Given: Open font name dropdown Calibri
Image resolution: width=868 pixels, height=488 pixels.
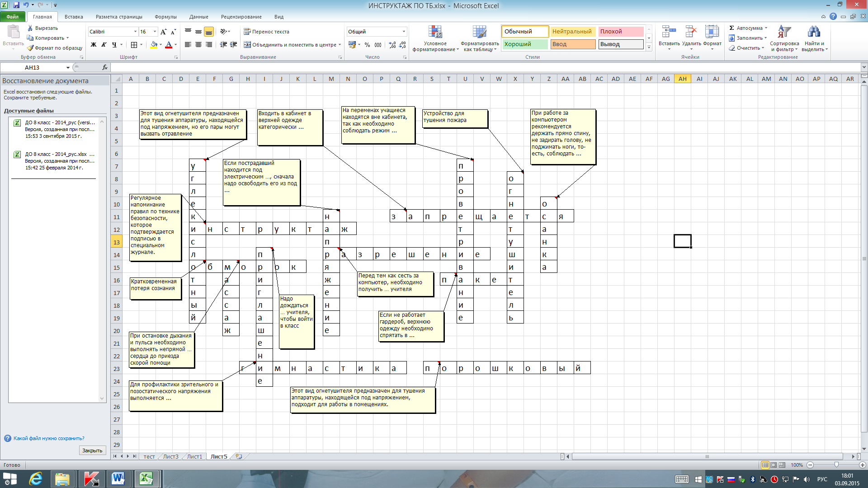Looking at the screenshot, I should (x=135, y=32).
